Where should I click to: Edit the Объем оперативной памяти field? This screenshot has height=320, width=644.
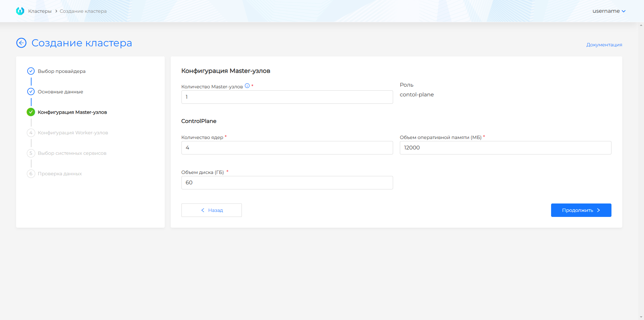point(505,148)
